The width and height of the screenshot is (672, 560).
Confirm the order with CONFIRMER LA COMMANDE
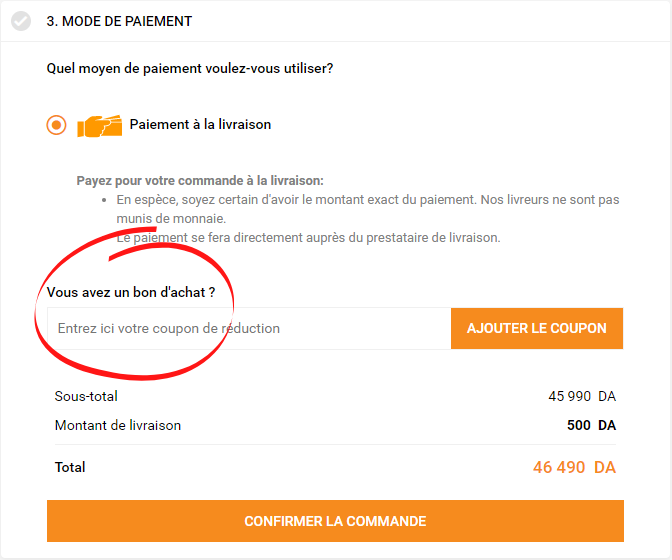point(335,521)
